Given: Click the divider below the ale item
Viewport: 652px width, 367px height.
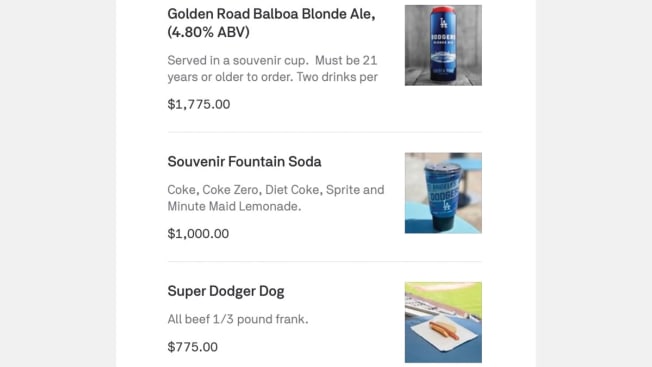Looking at the screenshot, I should [x=325, y=132].
